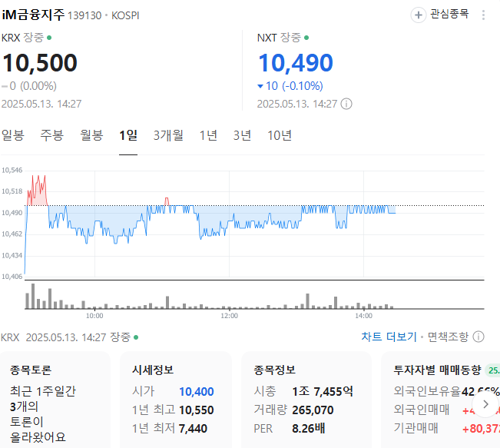Click 1년 최고 value 10,550

pos(196,410)
